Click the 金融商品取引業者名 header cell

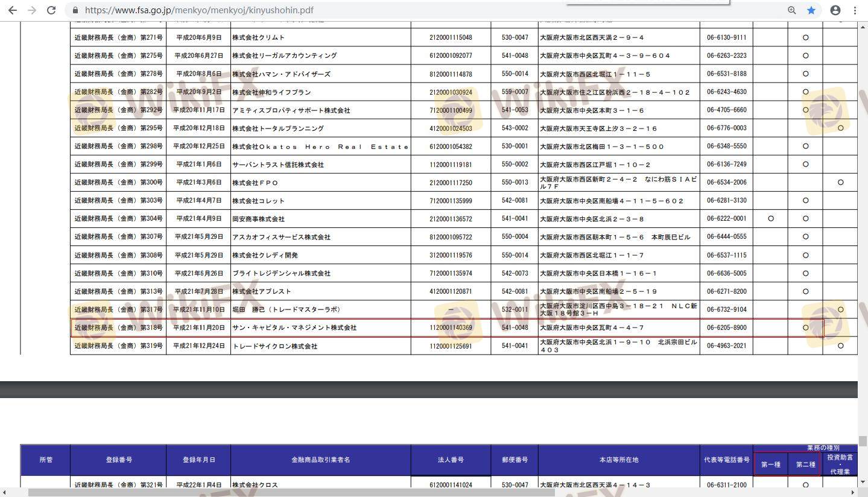coord(320,460)
